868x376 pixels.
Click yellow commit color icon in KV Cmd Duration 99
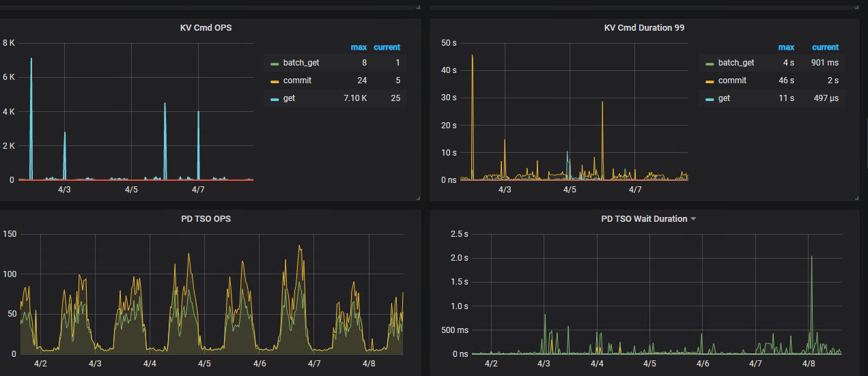710,81
